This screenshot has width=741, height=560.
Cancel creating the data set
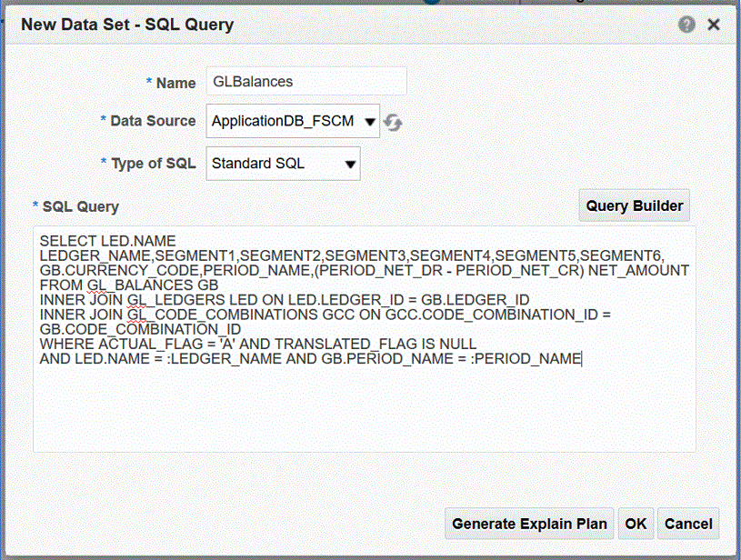point(688,524)
